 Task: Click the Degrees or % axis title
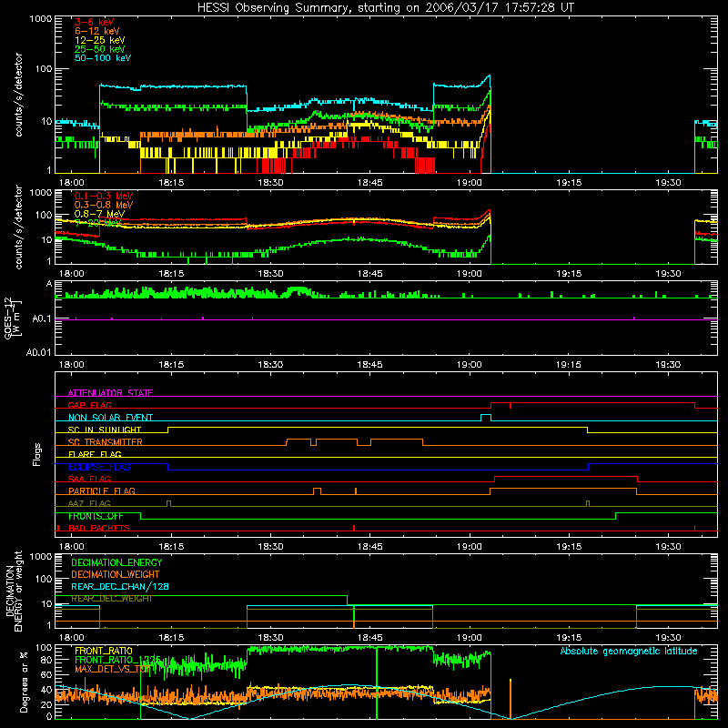(25, 682)
